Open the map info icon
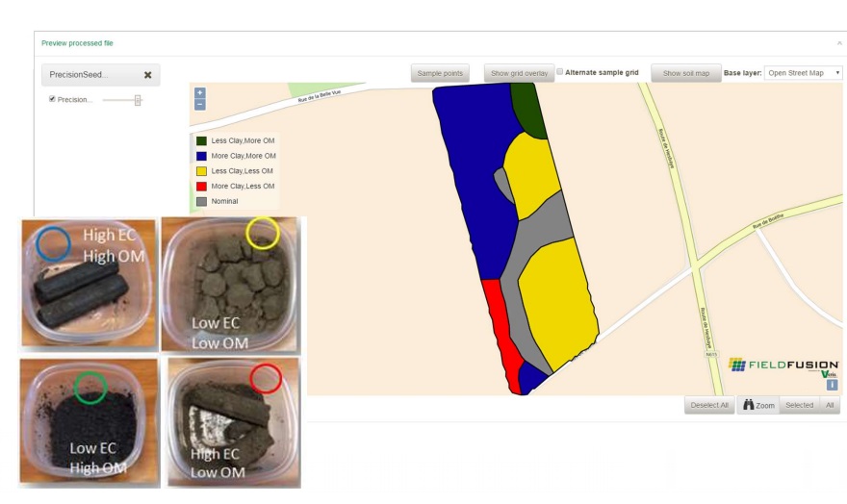This screenshot has width=847, height=504. click(832, 385)
